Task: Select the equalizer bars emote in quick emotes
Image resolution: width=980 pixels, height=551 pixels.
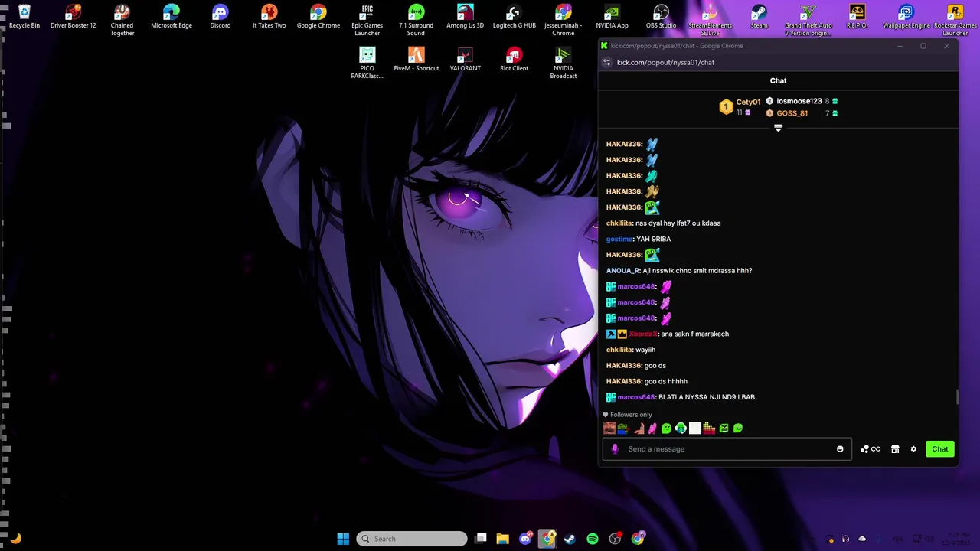Action: pos(709,429)
